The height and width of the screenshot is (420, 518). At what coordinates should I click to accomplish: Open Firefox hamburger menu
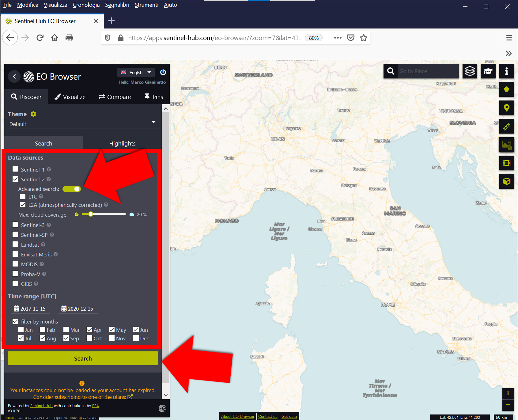pos(509,38)
